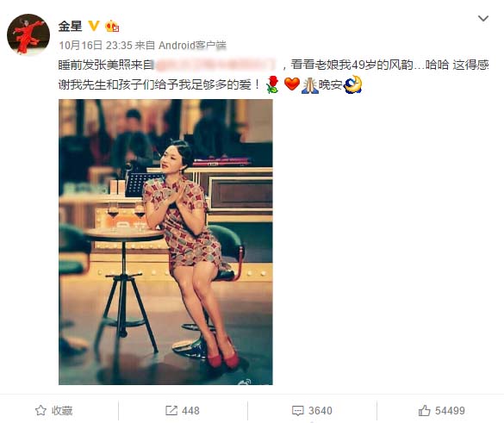Click the red heart emoji

[292, 84]
